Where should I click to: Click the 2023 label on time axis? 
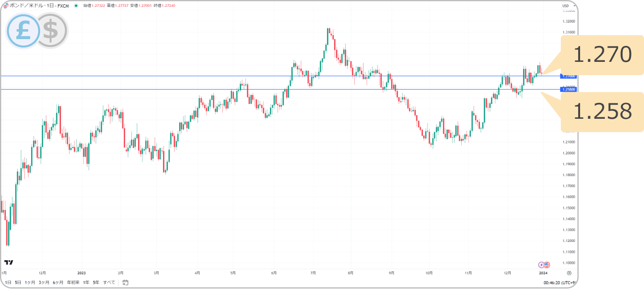tap(82, 273)
